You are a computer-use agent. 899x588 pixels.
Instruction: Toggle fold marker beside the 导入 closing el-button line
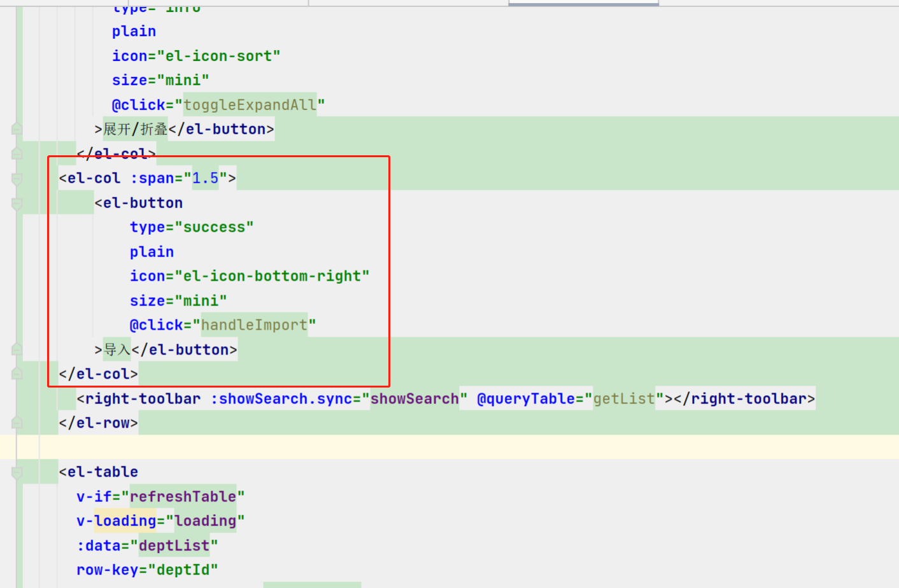click(17, 349)
